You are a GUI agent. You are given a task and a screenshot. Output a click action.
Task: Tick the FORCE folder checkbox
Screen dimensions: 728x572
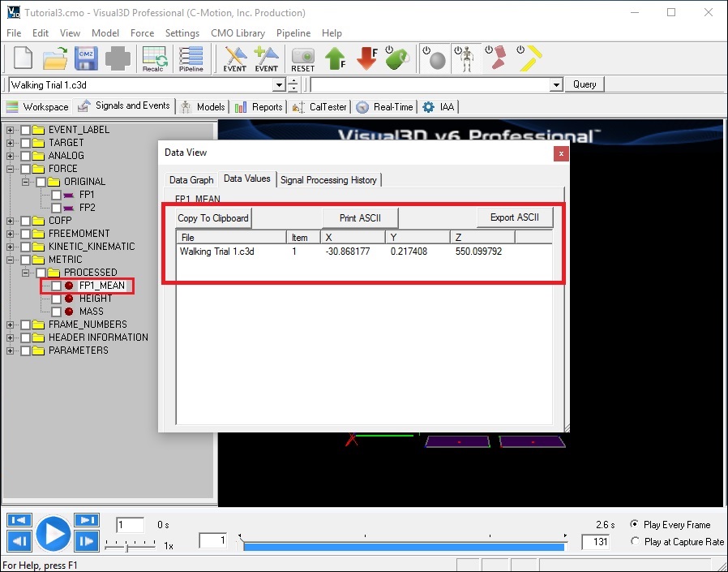pyautogui.click(x=26, y=169)
